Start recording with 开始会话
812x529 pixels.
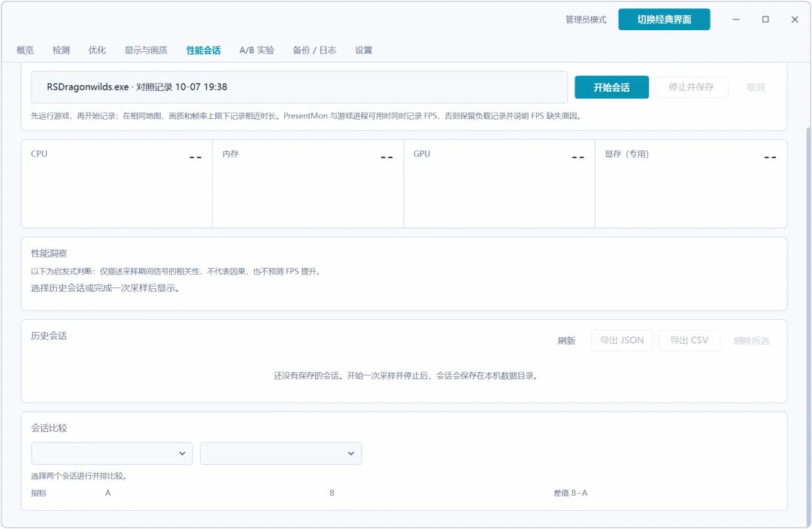(x=611, y=87)
